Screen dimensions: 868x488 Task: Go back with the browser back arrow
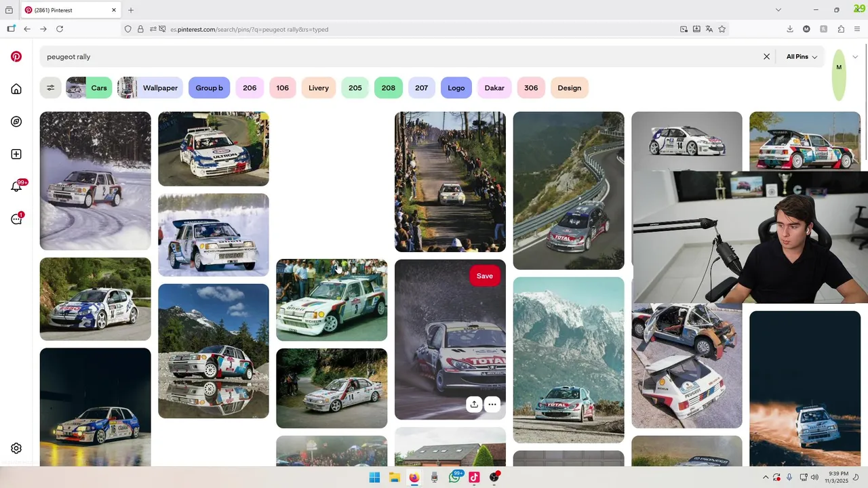[27, 29]
